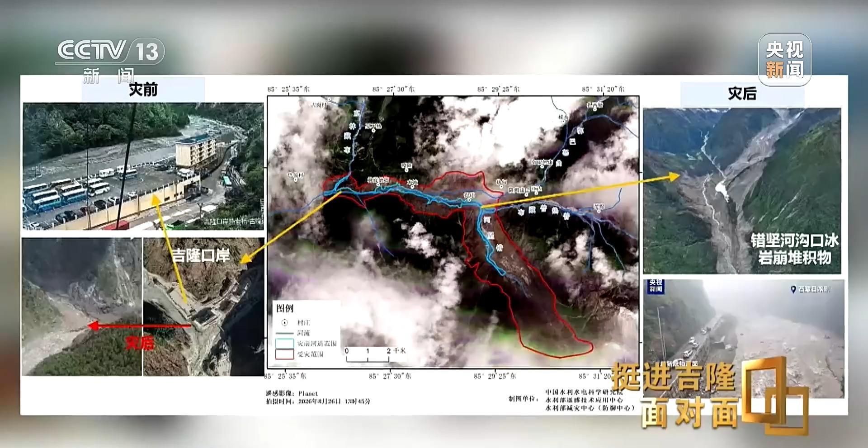Select the cyan 灾前河道范围 legend box
This screenshot has width=868, height=448.
(x=285, y=343)
